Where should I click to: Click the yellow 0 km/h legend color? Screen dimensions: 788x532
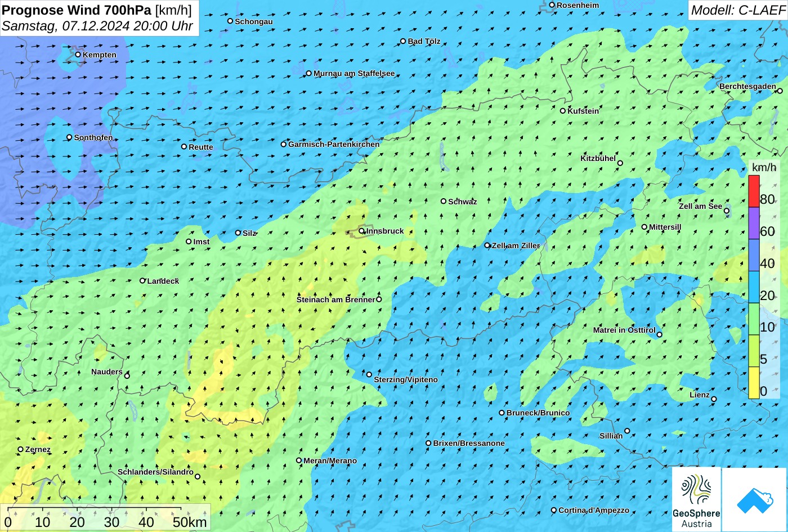[754, 383]
